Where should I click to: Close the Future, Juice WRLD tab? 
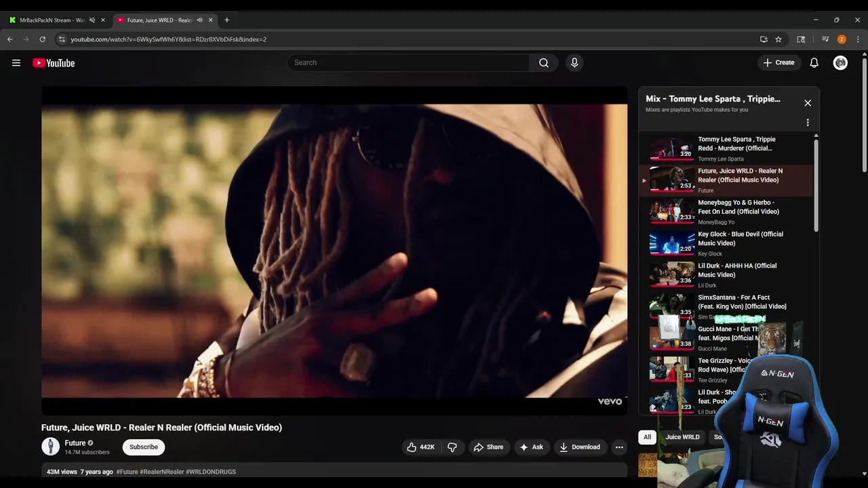tap(211, 20)
